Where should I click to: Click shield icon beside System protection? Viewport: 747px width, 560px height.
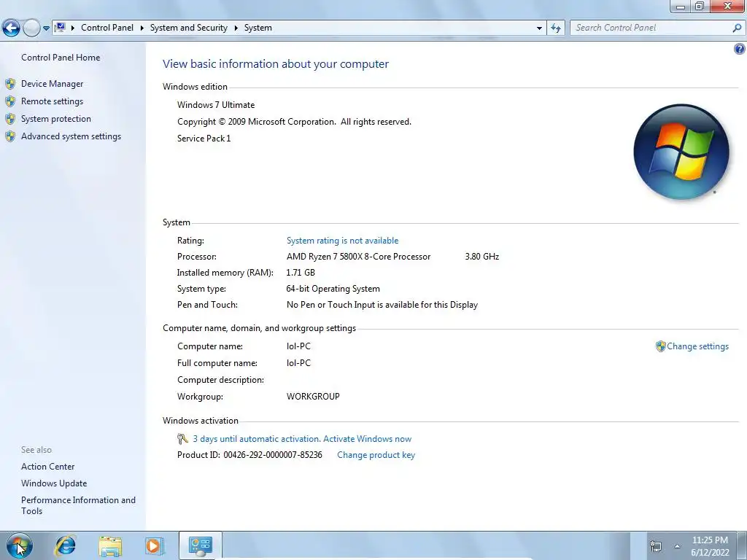point(10,119)
